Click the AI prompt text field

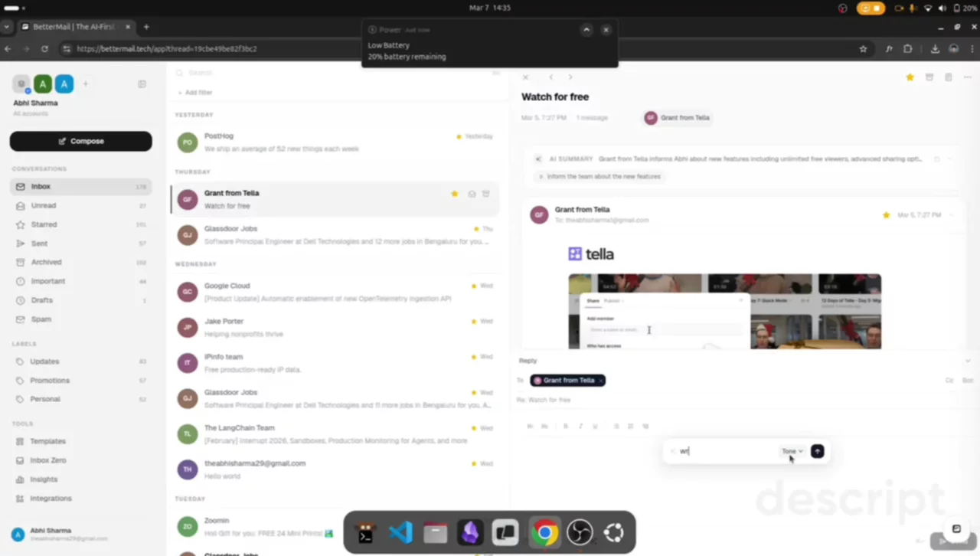pos(727,452)
